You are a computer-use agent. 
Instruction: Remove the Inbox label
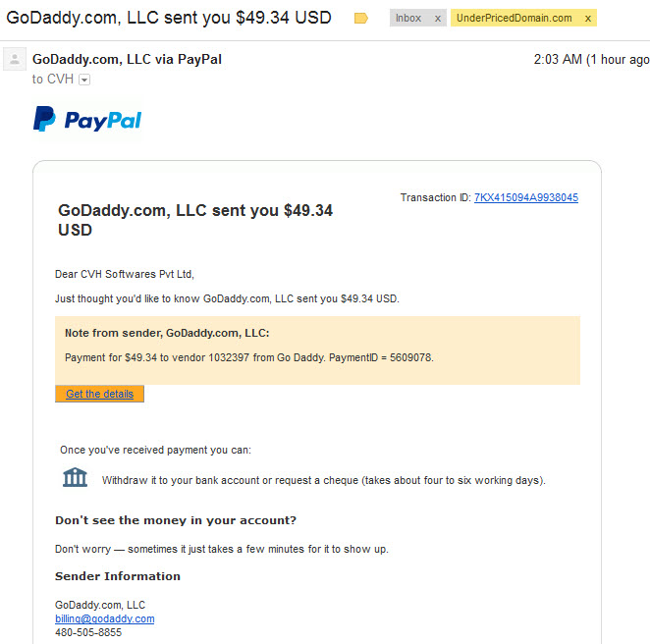tap(437, 19)
